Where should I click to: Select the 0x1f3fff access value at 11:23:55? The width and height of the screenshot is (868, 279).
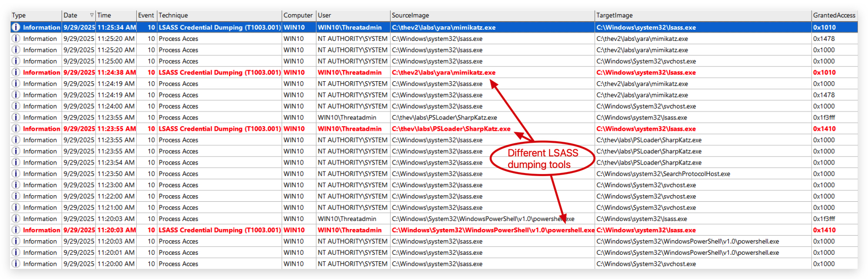824,118
